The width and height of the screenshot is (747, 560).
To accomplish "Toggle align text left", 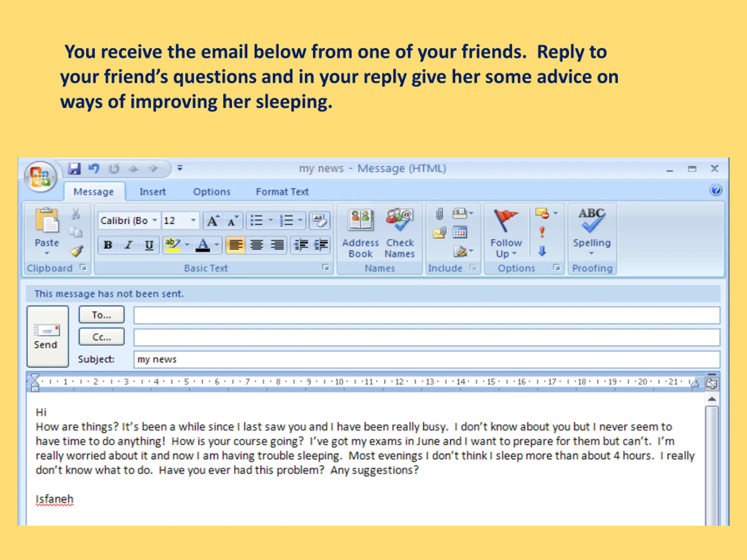I will click(236, 245).
